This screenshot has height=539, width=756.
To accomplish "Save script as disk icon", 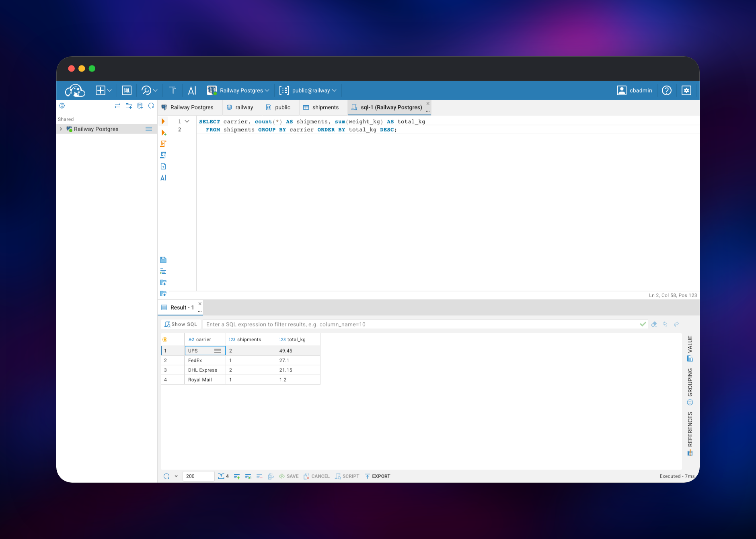I will 163,260.
